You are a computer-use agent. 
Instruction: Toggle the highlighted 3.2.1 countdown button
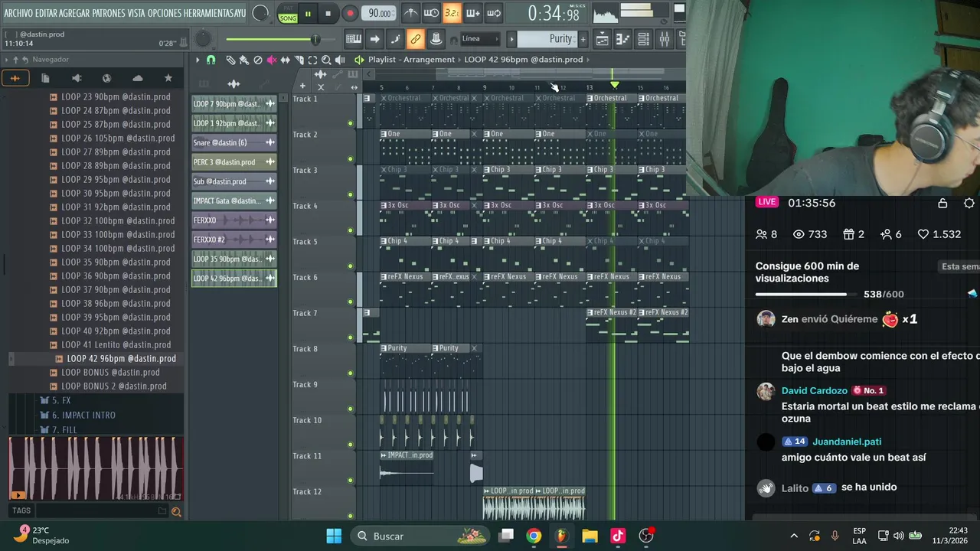452,13
